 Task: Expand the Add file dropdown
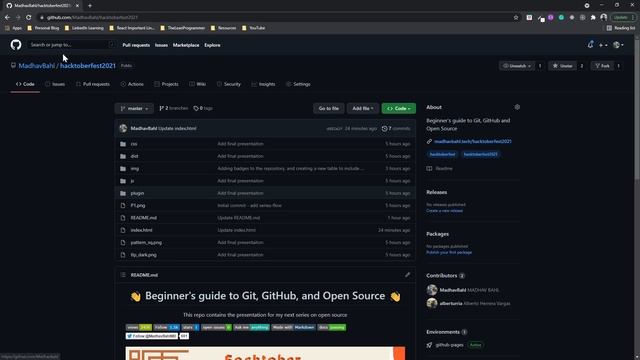[362, 108]
